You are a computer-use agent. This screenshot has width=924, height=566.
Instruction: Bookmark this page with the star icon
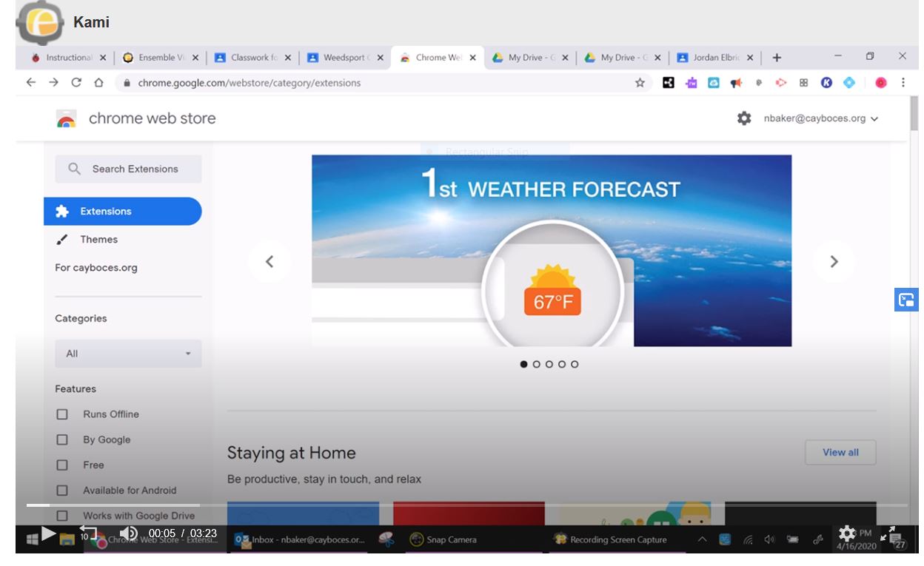pyautogui.click(x=640, y=83)
